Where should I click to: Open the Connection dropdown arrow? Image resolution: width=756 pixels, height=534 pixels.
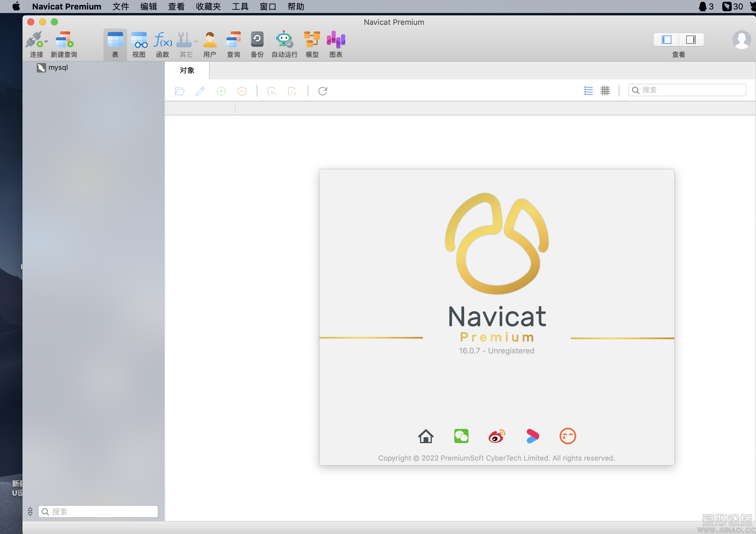point(46,41)
